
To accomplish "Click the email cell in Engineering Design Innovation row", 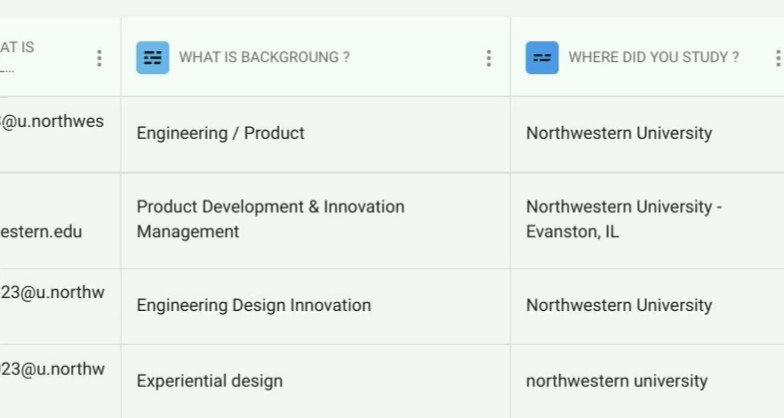I will click(60, 306).
